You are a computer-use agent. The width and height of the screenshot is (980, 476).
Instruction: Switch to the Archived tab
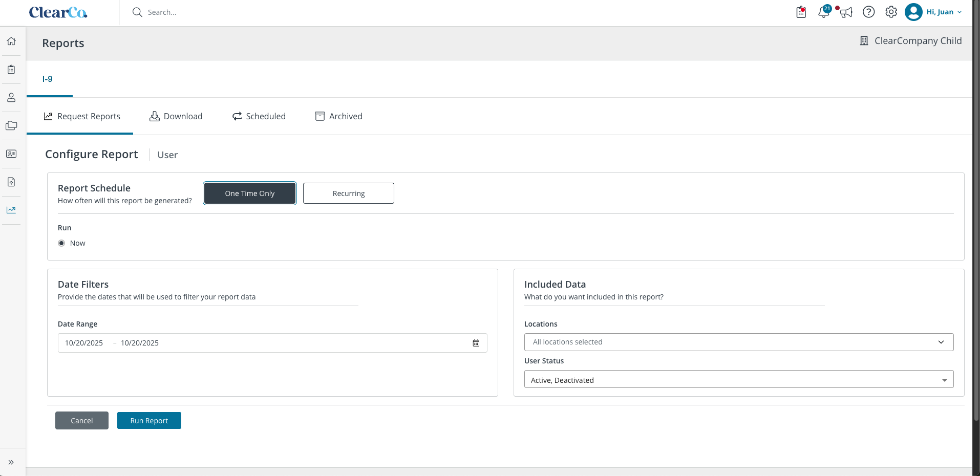(338, 116)
